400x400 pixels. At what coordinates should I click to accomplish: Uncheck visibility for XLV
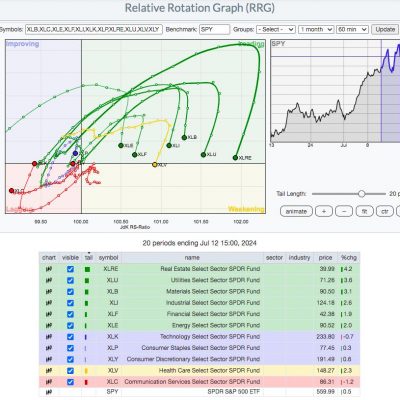70,371
